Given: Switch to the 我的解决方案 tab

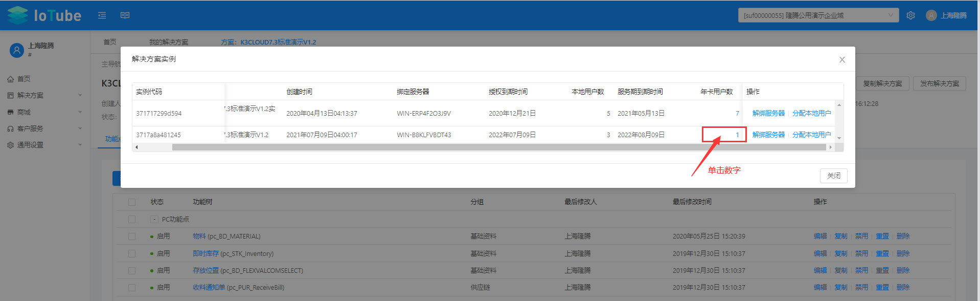Looking at the screenshot, I should pyautogui.click(x=169, y=42).
